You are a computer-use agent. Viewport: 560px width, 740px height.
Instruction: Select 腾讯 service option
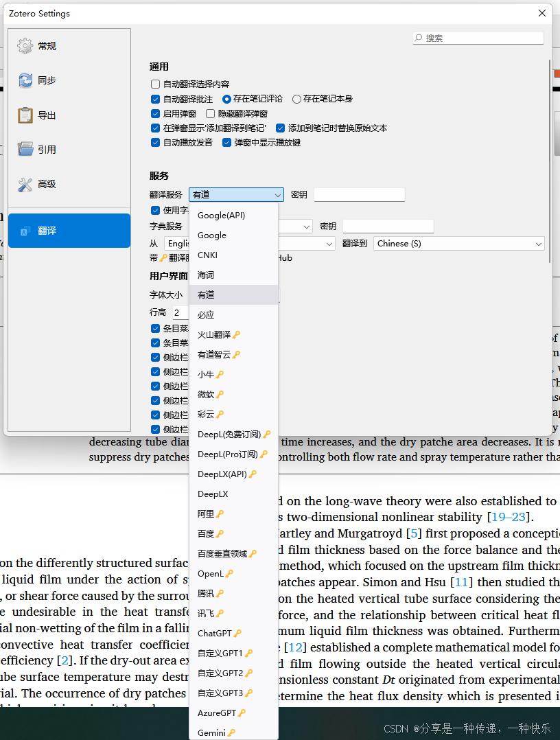click(x=233, y=593)
